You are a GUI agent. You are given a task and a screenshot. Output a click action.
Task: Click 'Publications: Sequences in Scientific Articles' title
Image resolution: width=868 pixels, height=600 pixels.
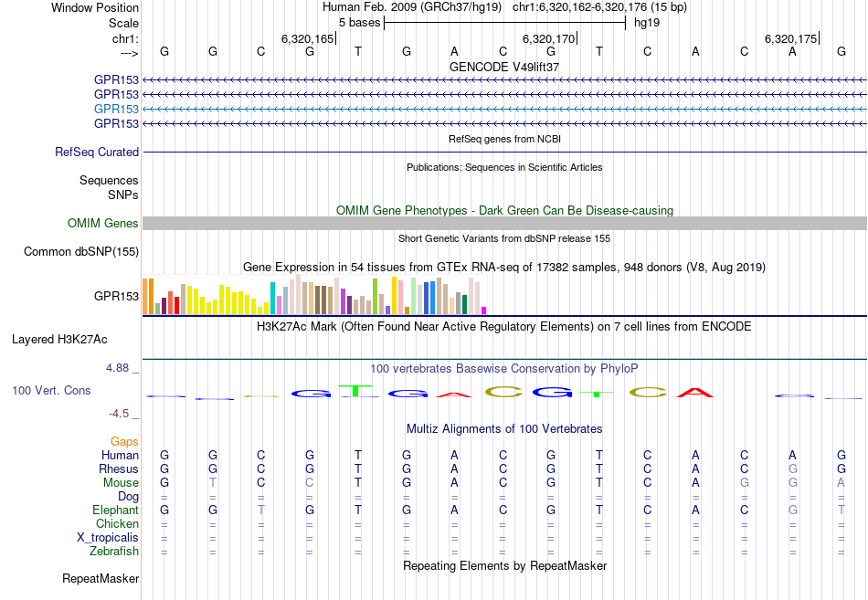coord(504,167)
